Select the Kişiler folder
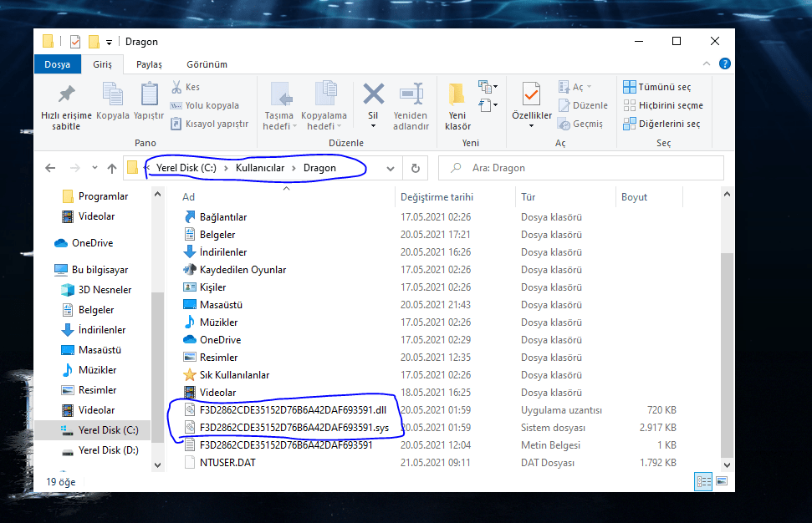 pyautogui.click(x=213, y=287)
